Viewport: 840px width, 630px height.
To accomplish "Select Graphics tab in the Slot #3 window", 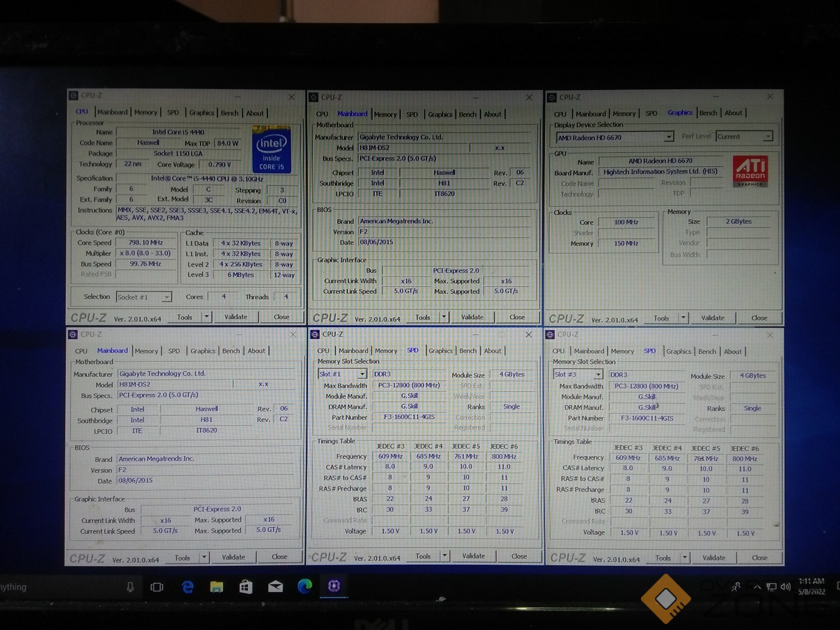I will pos(679,352).
